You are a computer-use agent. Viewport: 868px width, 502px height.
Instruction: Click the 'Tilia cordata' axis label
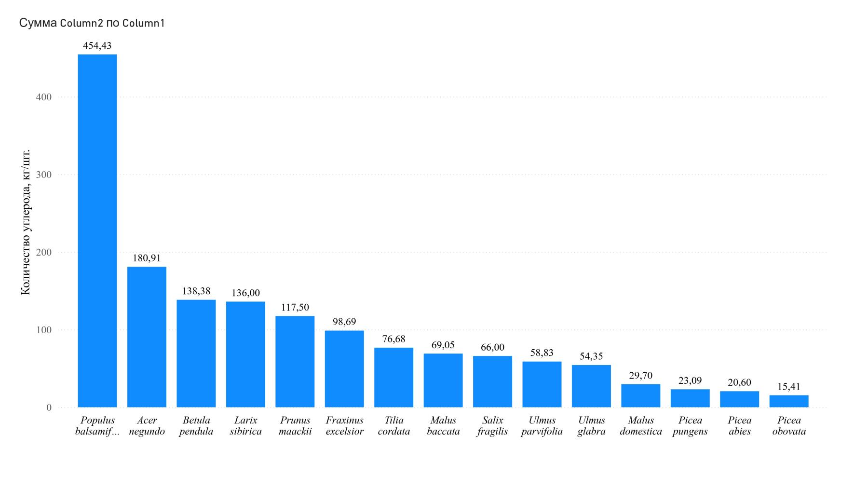[x=394, y=426]
